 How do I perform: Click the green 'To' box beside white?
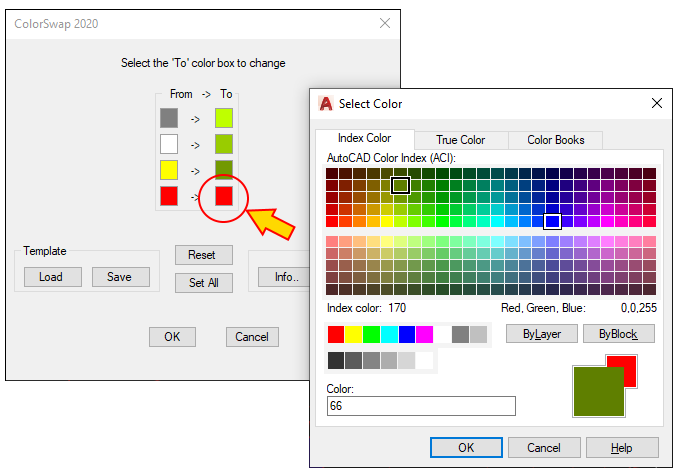pos(224,144)
